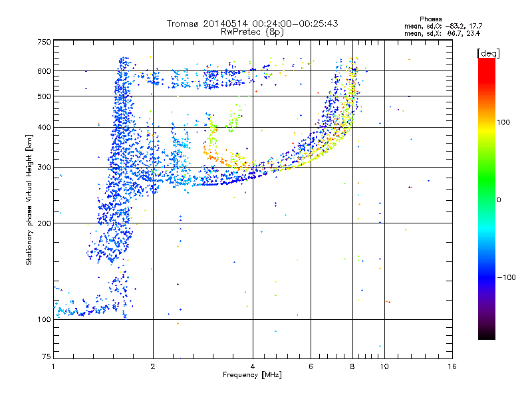Click the '[deg]' colorbar unit label
This screenshot has width=532, height=399.
(488, 53)
